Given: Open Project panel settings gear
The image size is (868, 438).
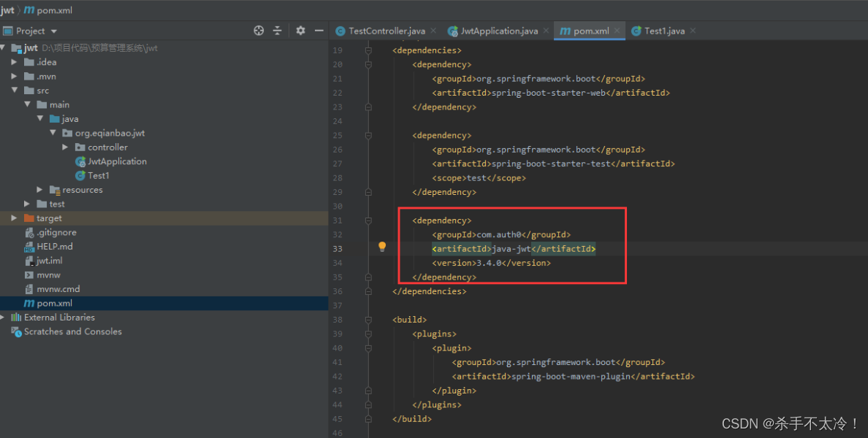Looking at the screenshot, I should [300, 31].
